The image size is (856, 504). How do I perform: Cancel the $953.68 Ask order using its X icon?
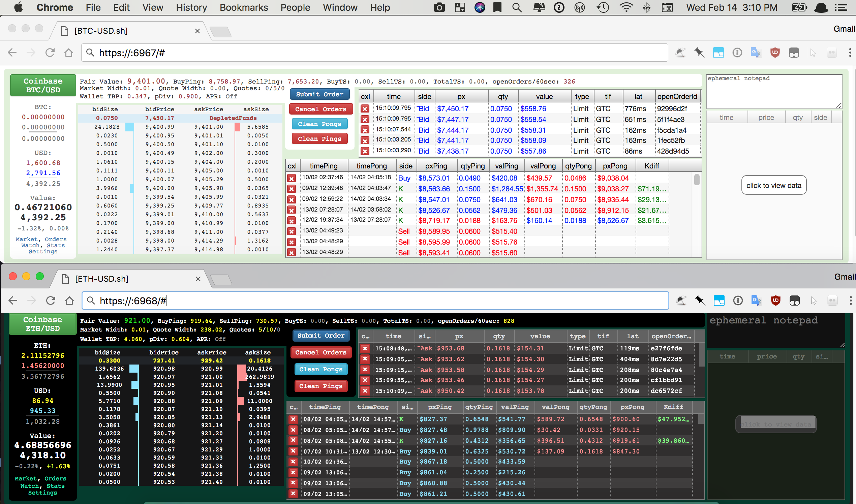click(365, 348)
